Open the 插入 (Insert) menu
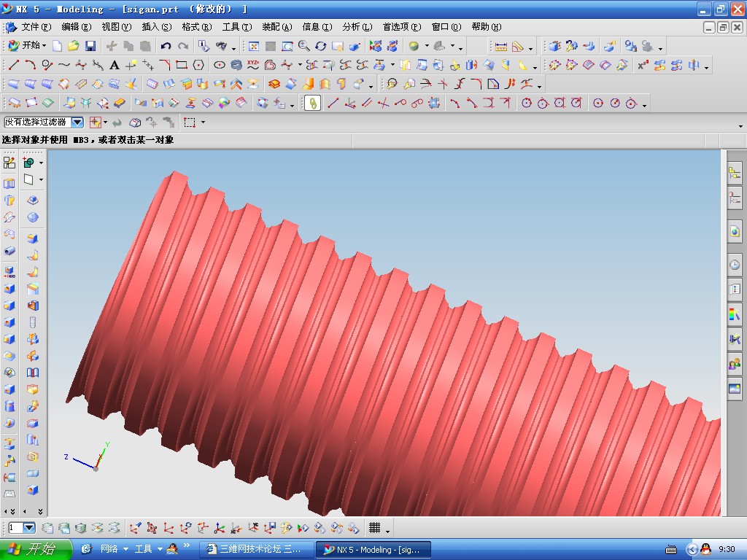 coord(156,27)
